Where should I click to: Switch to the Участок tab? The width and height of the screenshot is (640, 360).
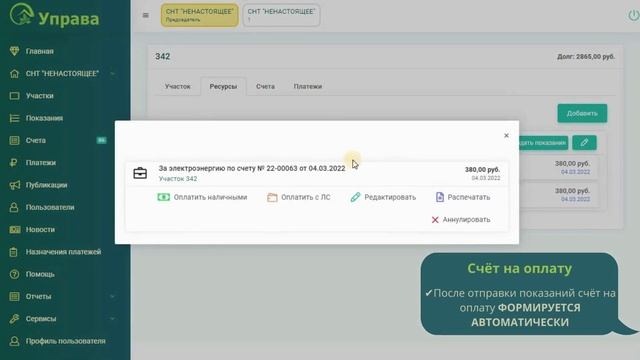point(178,87)
